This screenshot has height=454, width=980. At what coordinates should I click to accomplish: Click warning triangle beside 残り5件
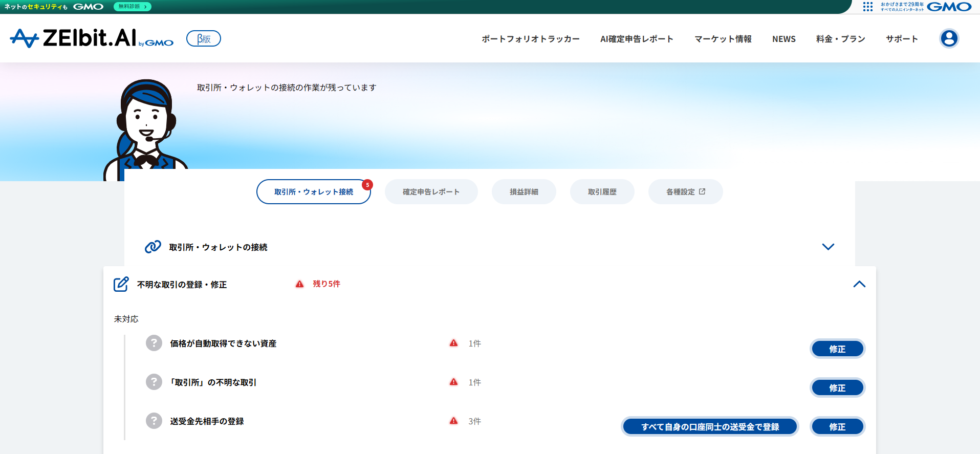300,284
